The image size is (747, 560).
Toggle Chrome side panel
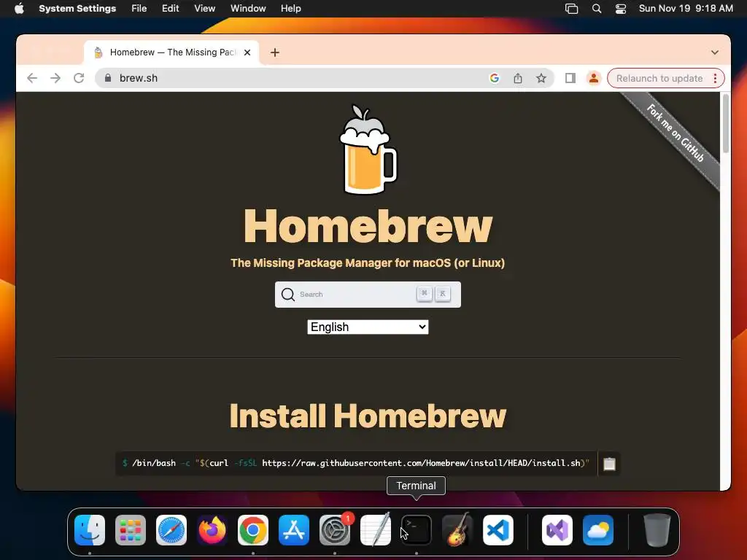pyautogui.click(x=570, y=78)
